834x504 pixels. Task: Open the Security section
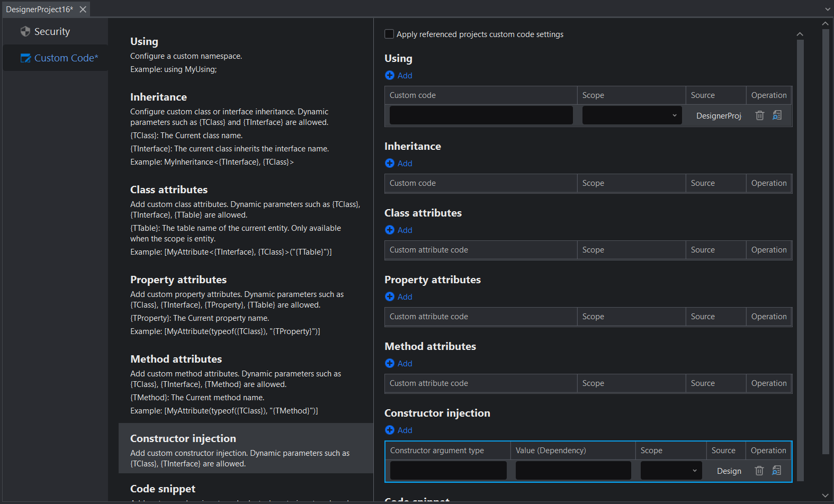pos(55,32)
